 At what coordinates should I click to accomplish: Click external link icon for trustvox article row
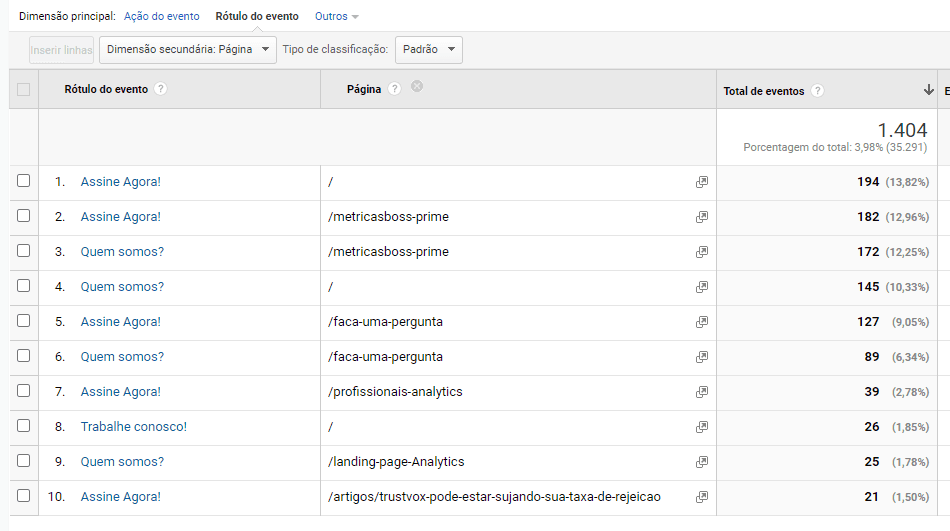tap(702, 497)
